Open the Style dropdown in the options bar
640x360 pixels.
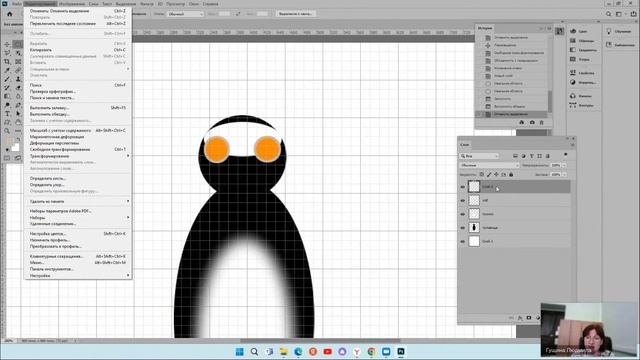tap(185, 14)
